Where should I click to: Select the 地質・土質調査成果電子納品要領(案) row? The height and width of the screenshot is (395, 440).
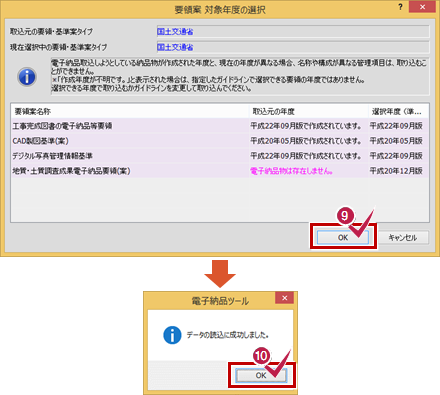[220, 171]
